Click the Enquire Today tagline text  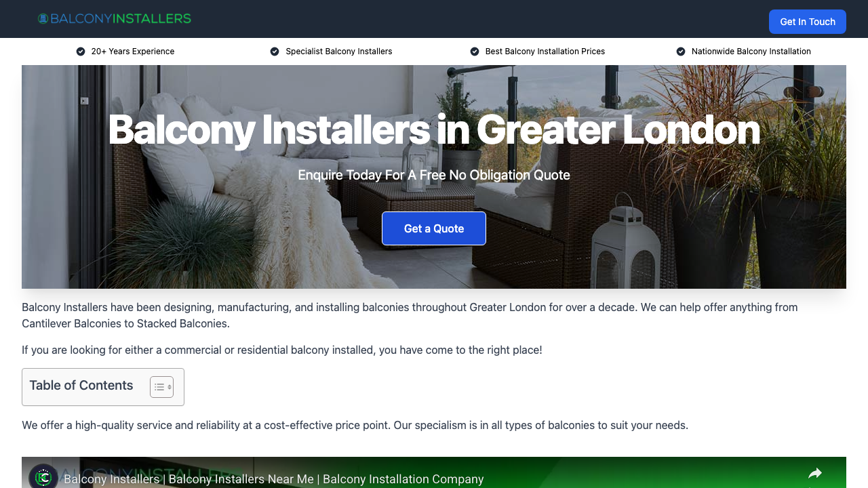pos(434,175)
